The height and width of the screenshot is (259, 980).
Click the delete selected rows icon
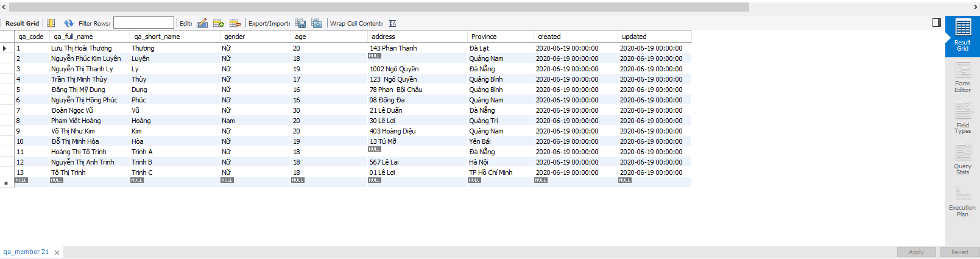(235, 23)
